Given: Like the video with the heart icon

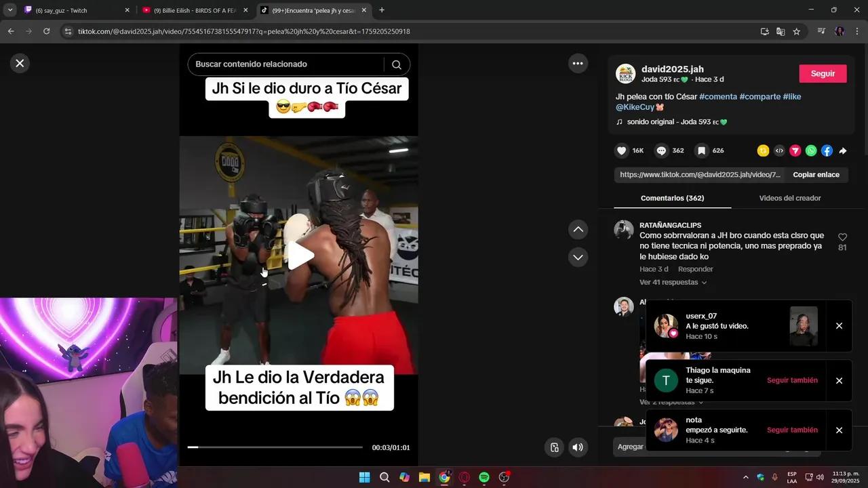Looking at the screenshot, I should click(621, 151).
